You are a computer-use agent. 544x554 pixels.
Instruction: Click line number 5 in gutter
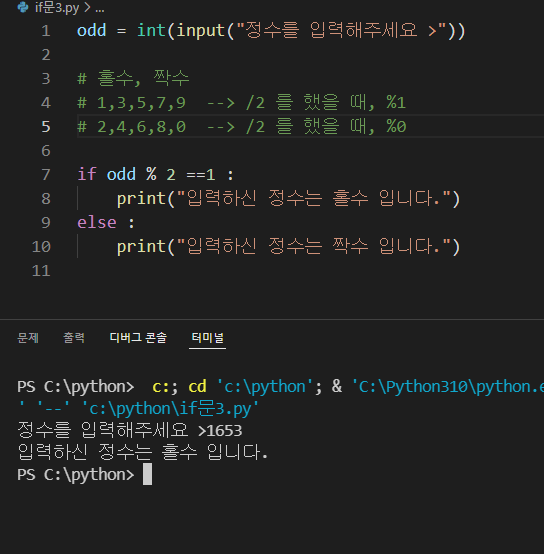coord(46,126)
